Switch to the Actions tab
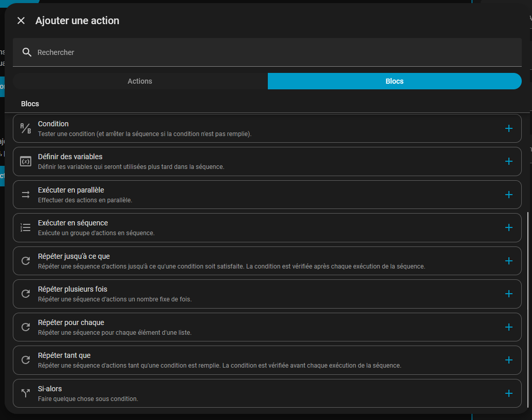Image resolution: width=532 pixels, height=420 pixels. (140, 81)
